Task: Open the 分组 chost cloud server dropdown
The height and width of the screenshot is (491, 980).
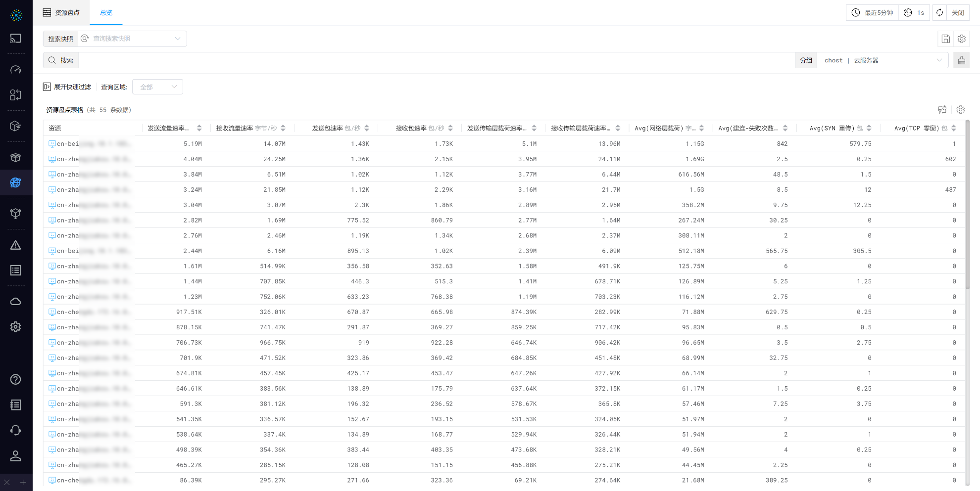Action: click(882, 60)
